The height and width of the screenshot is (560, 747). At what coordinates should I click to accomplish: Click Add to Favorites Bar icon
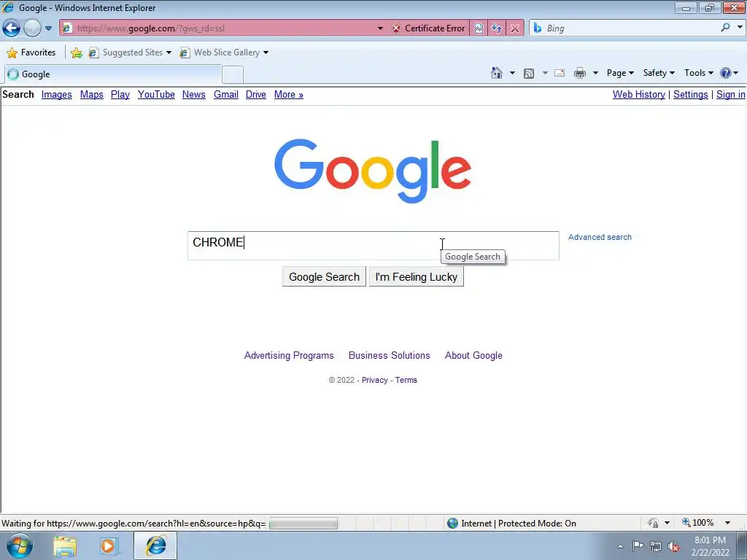tap(76, 52)
